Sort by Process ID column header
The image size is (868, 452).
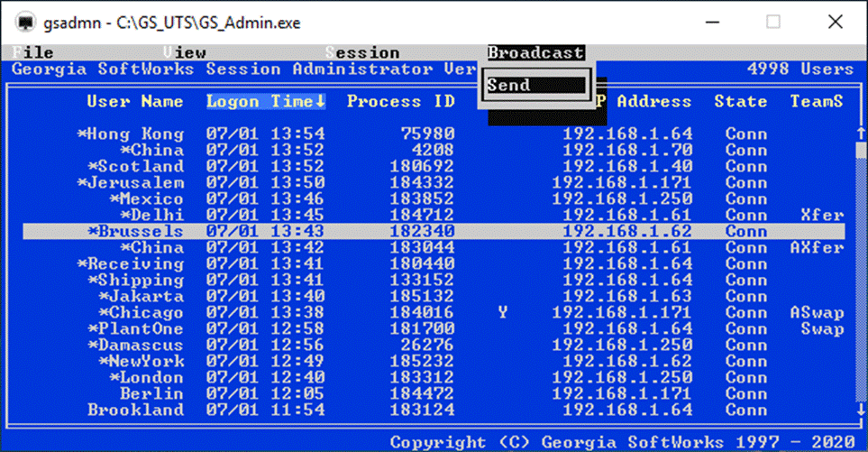pyautogui.click(x=401, y=101)
